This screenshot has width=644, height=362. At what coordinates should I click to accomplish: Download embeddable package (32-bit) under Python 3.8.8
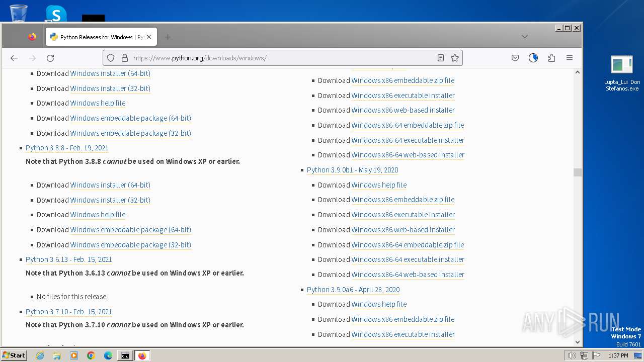(x=131, y=245)
